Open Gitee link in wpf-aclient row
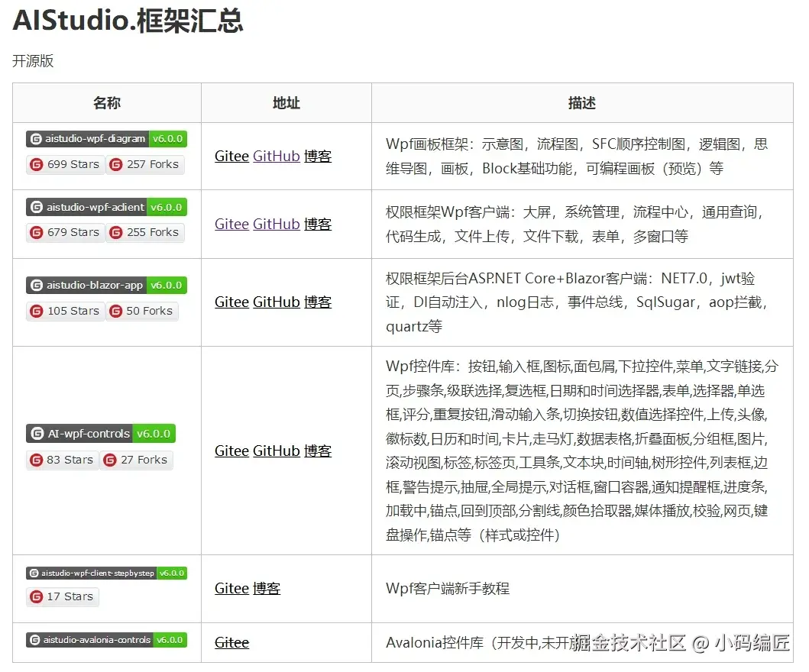The height and width of the screenshot is (672, 809). pos(231,225)
